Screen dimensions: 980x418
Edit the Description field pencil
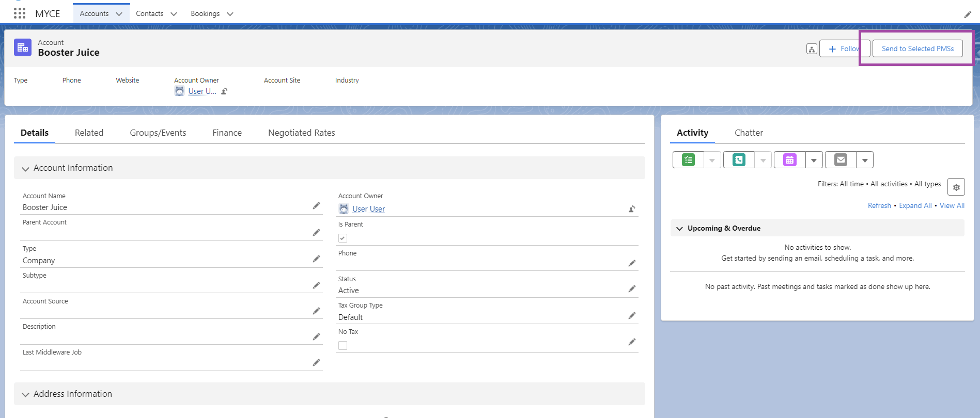coord(316,337)
